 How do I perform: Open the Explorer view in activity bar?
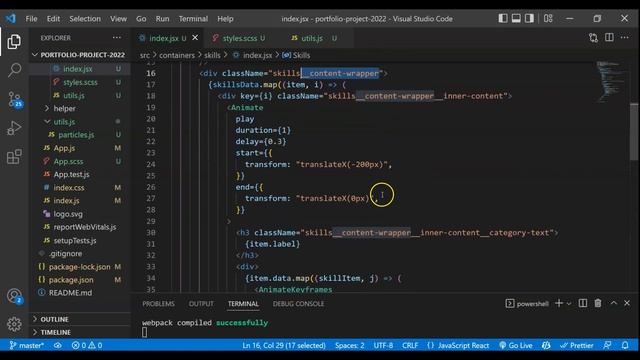14,42
